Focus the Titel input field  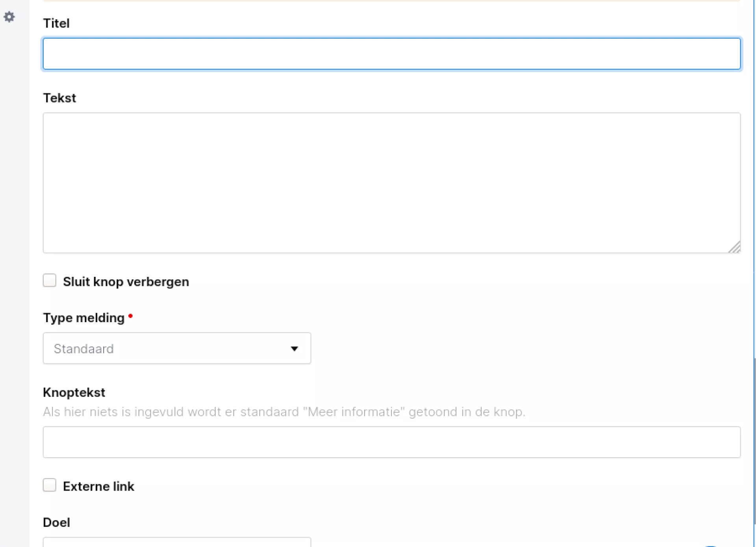click(391, 54)
